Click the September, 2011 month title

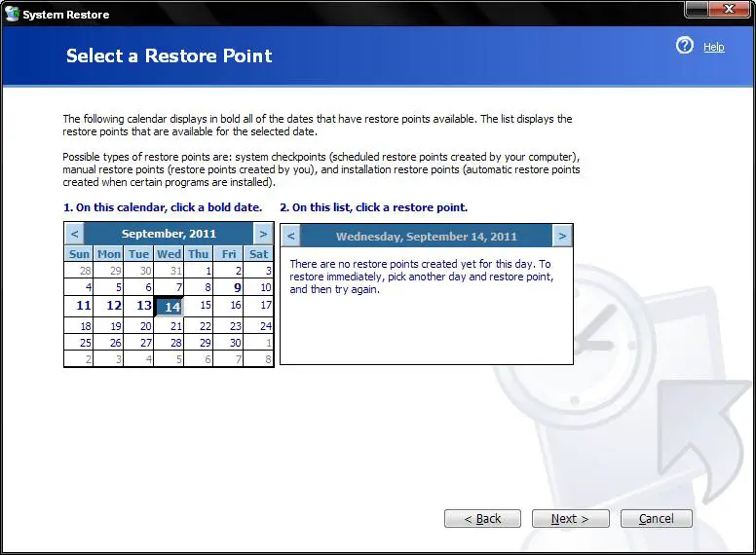tap(169, 234)
